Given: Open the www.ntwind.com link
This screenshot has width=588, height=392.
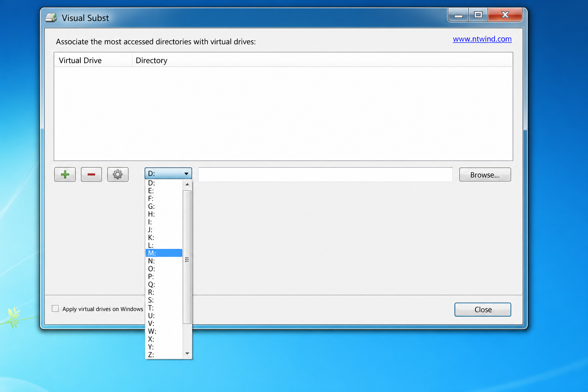Looking at the screenshot, I should (x=482, y=39).
